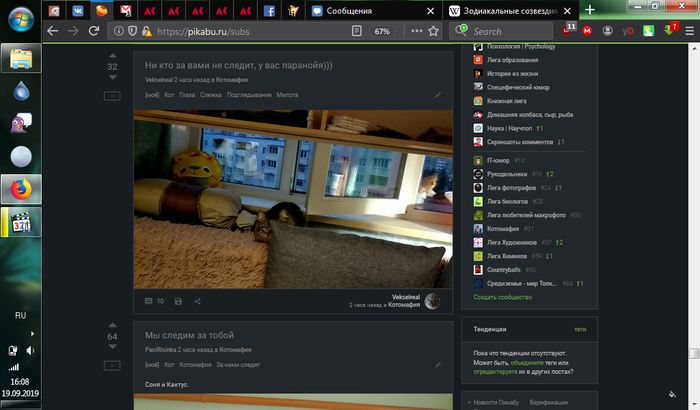
Task: Click tag 'За нами следят' on second post
Action: (x=238, y=365)
